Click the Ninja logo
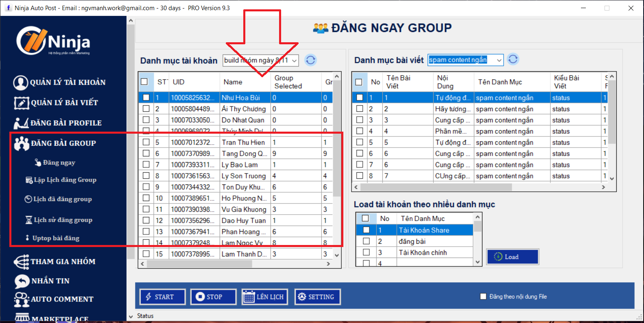This screenshot has height=323, width=644. coord(53,41)
